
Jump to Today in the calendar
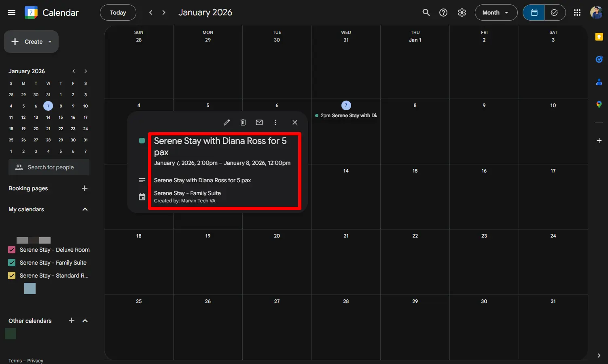[118, 13]
